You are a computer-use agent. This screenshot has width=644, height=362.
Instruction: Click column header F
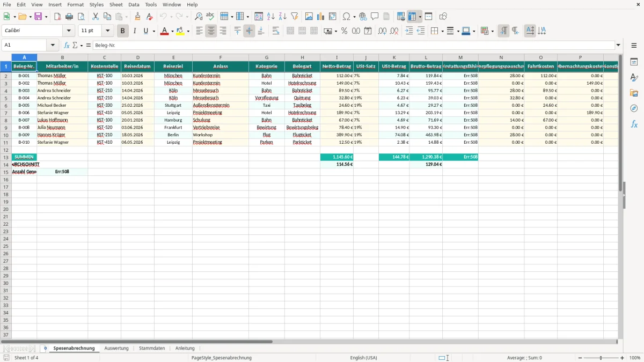pos(221,57)
